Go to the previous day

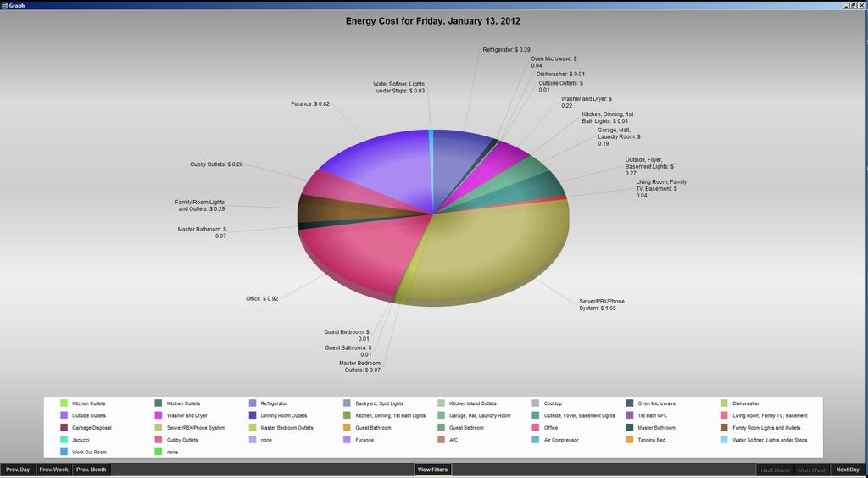18,470
